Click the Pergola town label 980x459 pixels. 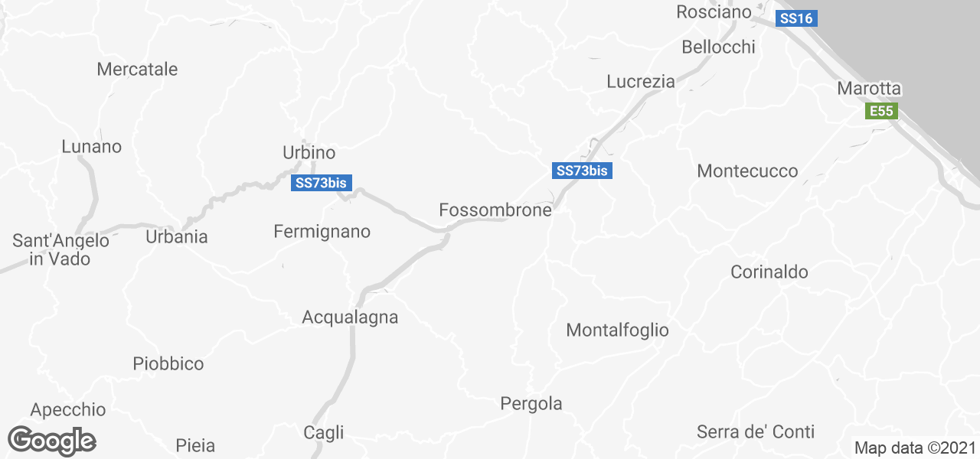click(x=531, y=404)
